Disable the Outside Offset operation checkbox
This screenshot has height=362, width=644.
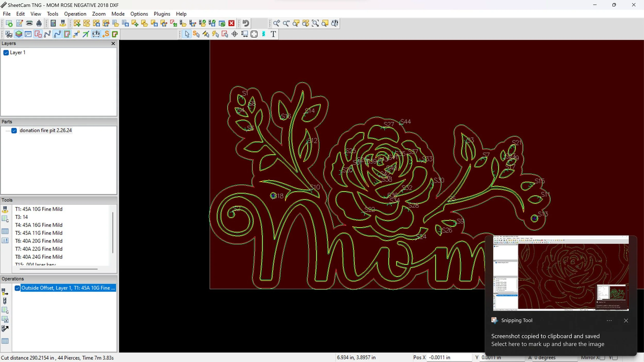(17, 288)
